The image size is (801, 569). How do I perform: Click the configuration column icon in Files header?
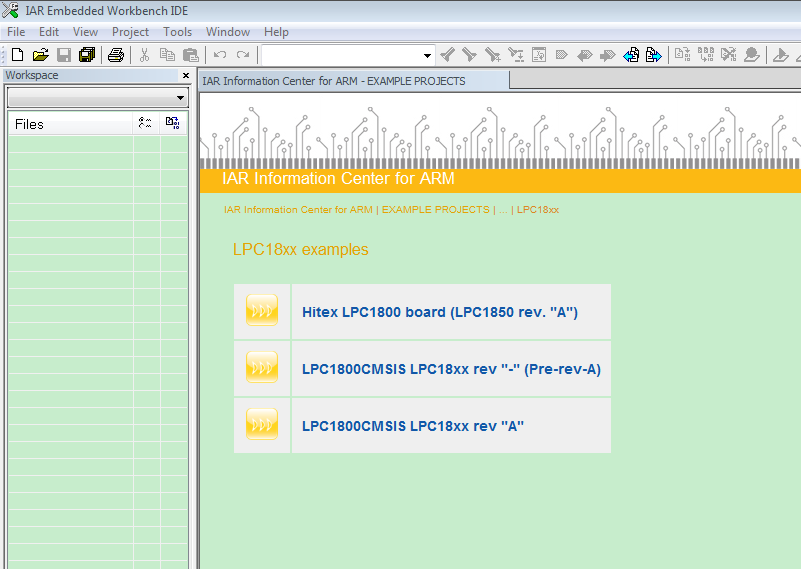click(x=145, y=123)
